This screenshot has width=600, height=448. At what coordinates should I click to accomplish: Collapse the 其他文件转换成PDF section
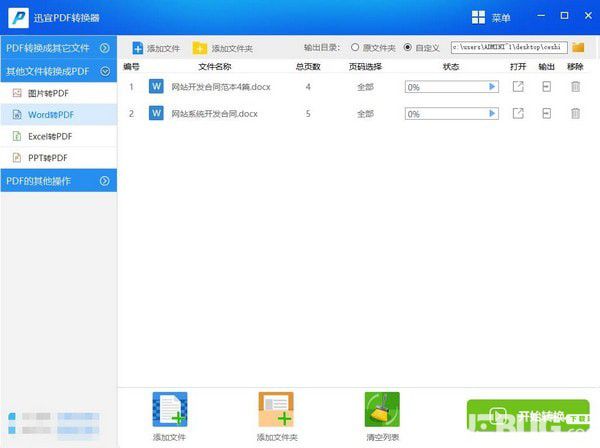59,71
